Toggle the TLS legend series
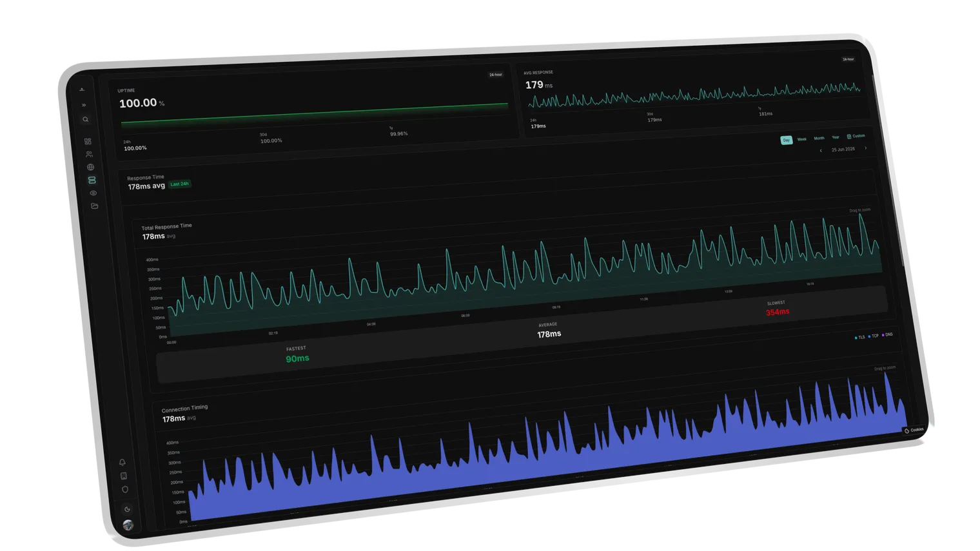 tap(860, 337)
